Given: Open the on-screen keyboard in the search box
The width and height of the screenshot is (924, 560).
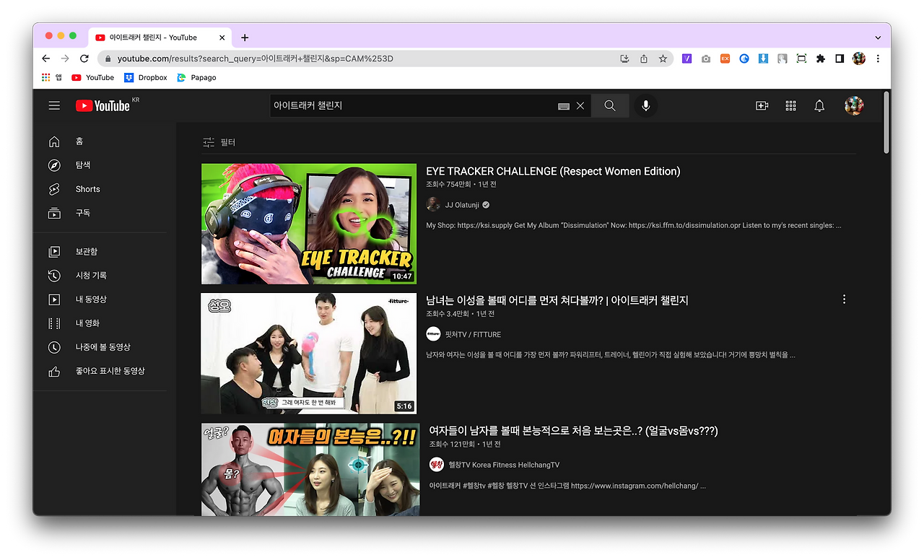Looking at the screenshot, I should tap(564, 106).
